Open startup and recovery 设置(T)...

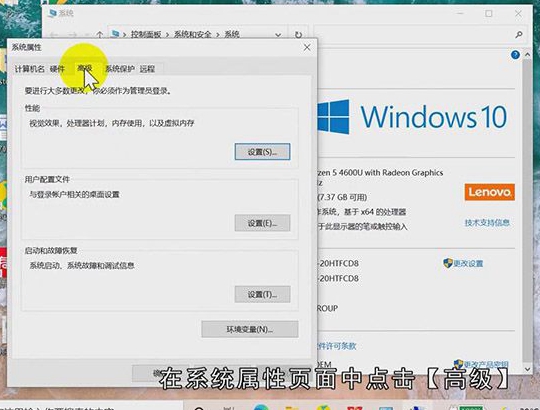[262, 294]
